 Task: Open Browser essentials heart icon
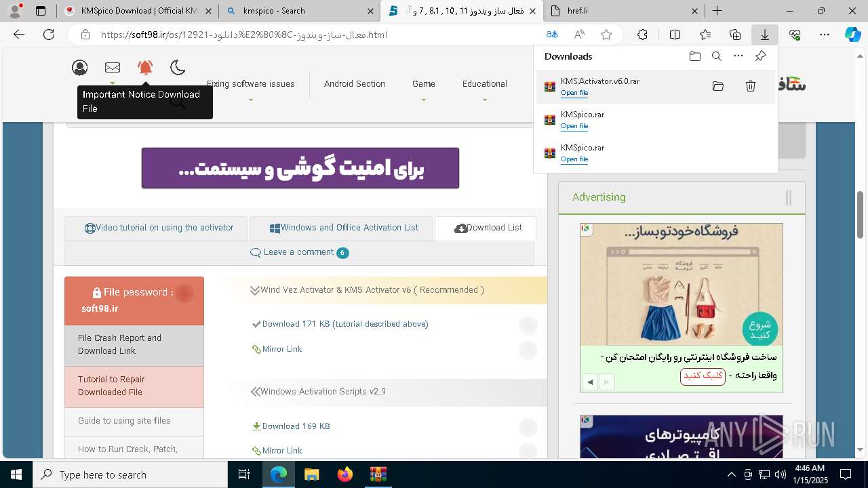[x=795, y=35]
